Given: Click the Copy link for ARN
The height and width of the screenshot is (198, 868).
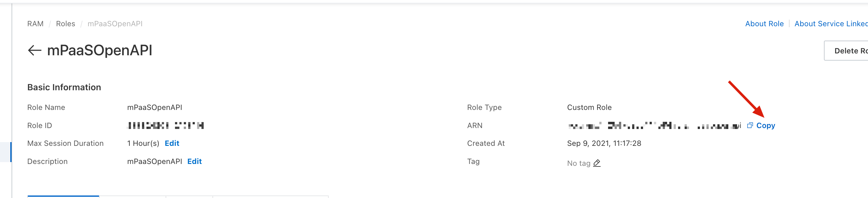Looking at the screenshot, I should coord(766,126).
